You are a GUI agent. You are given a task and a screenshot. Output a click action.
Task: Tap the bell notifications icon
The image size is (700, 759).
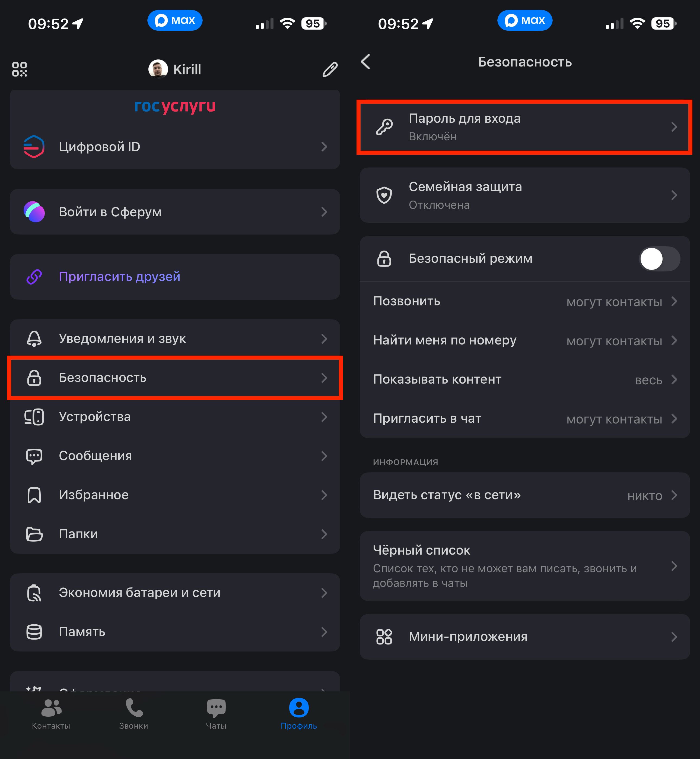click(x=34, y=339)
